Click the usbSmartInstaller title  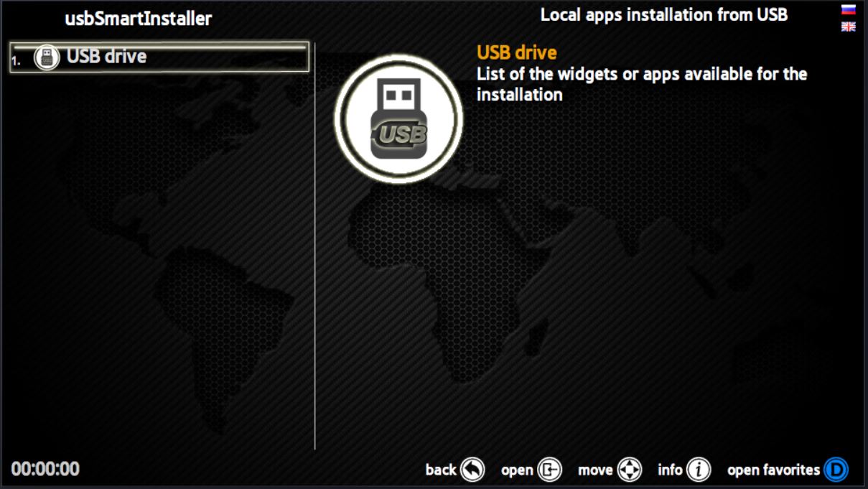(x=139, y=19)
